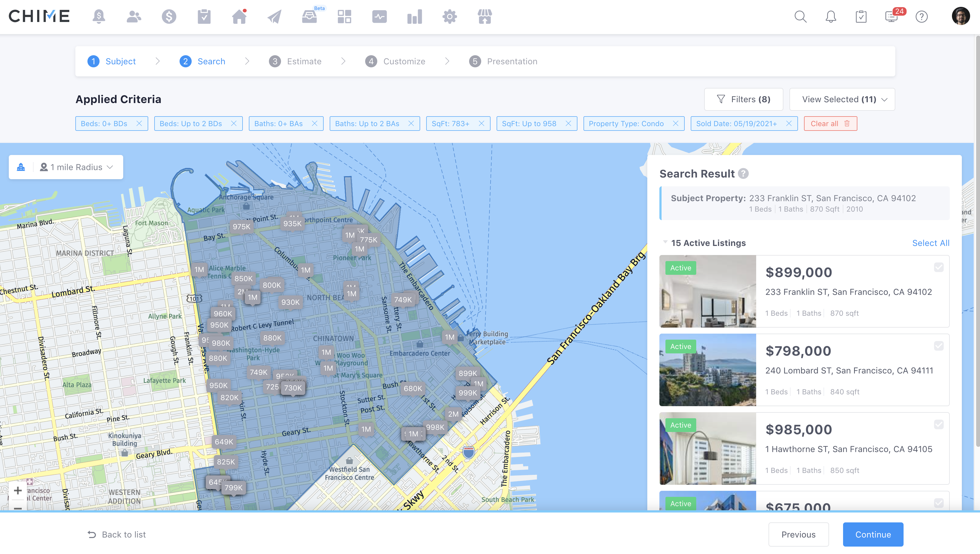Remove the SqFt: 783+ filter
The height and width of the screenshot is (554, 980).
point(481,124)
